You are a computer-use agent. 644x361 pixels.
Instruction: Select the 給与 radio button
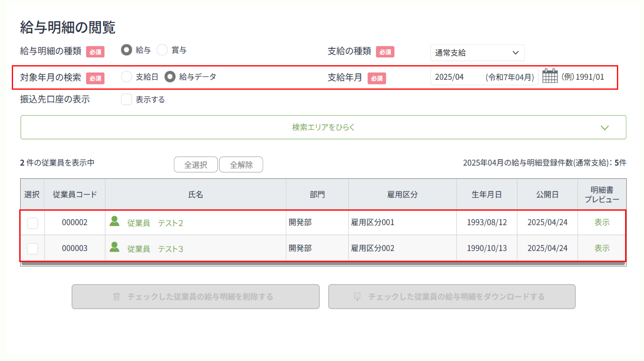click(x=126, y=50)
